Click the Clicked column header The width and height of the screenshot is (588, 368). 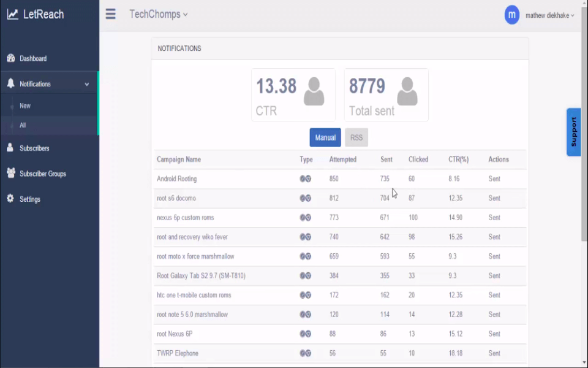point(418,159)
